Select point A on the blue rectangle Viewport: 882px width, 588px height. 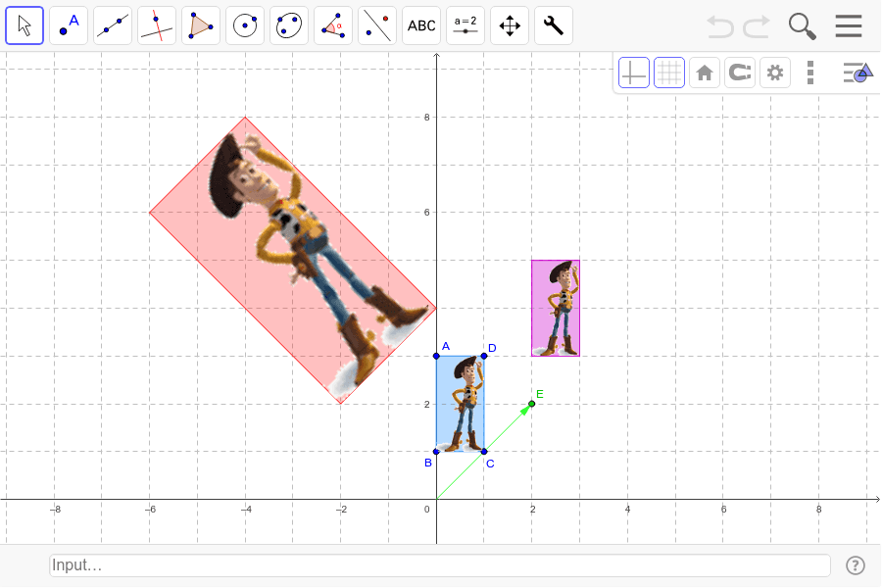point(436,356)
